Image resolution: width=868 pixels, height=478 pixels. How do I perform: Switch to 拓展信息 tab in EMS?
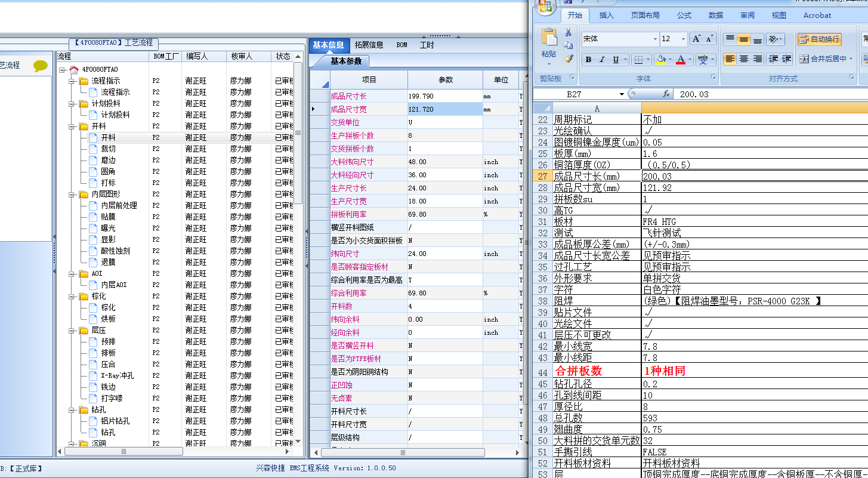[369, 45]
